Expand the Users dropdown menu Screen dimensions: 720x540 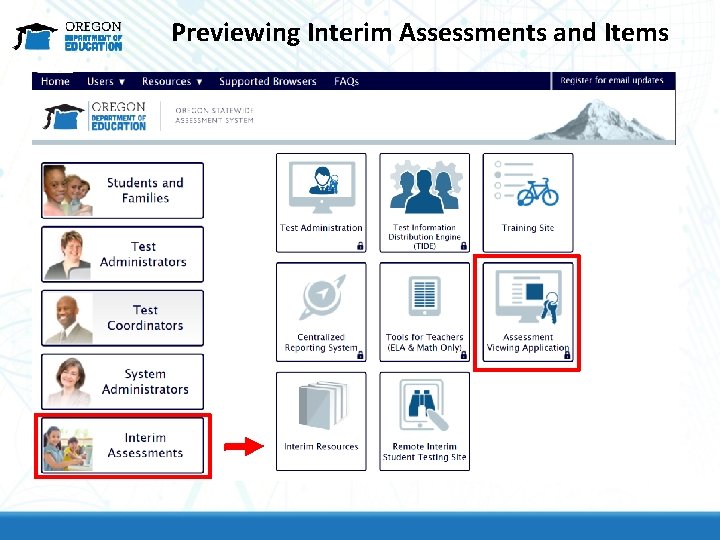click(x=106, y=81)
